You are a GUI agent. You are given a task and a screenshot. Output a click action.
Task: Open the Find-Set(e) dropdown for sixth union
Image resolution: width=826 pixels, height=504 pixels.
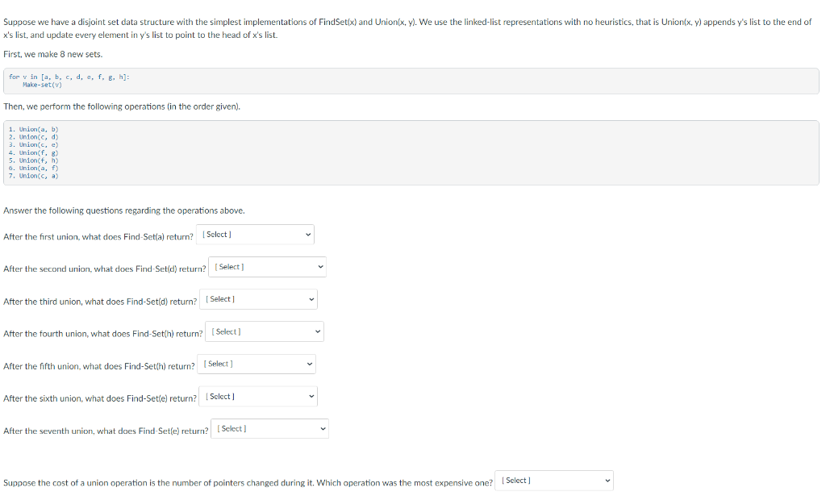click(x=257, y=396)
